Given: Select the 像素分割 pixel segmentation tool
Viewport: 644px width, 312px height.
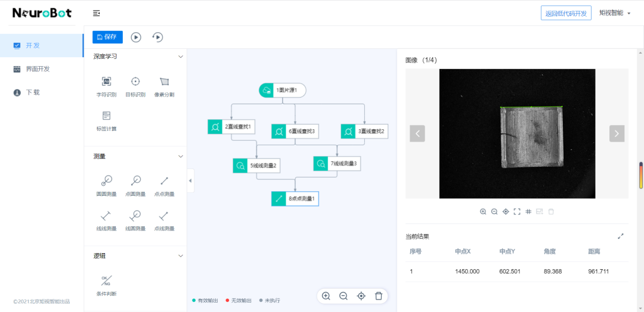Looking at the screenshot, I should pyautogui.click(x=165, y=86).
